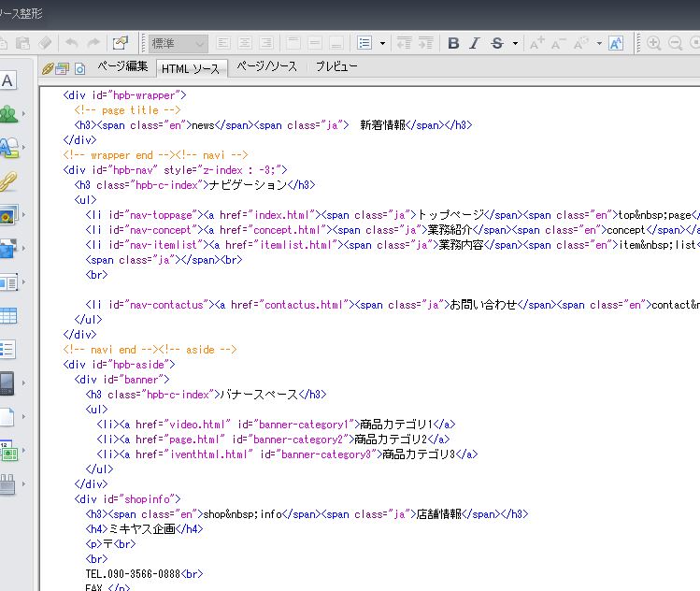Click the increase font size icon
The width and height of the screenshot is (700, 591).
tap(536, 43)
